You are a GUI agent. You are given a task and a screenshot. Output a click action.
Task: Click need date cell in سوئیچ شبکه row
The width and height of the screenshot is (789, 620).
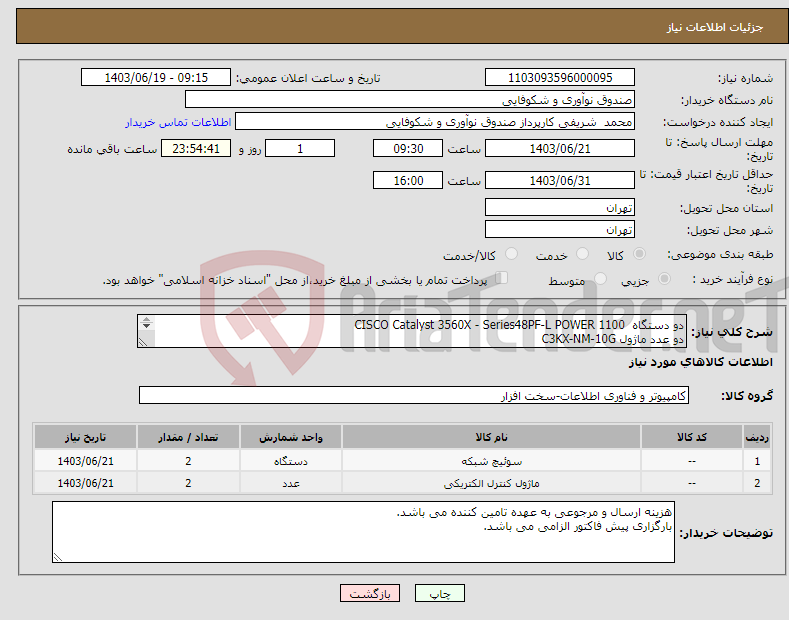coord(86,460)
